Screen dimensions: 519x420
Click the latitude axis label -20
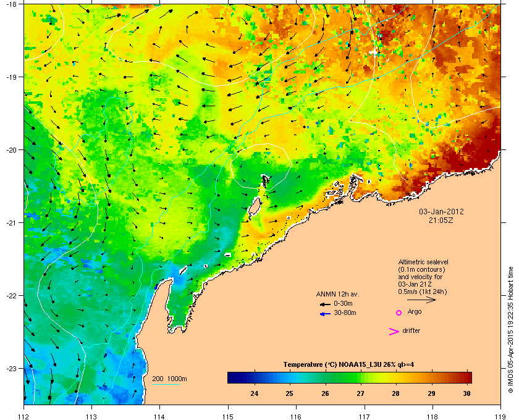[11, 149]
